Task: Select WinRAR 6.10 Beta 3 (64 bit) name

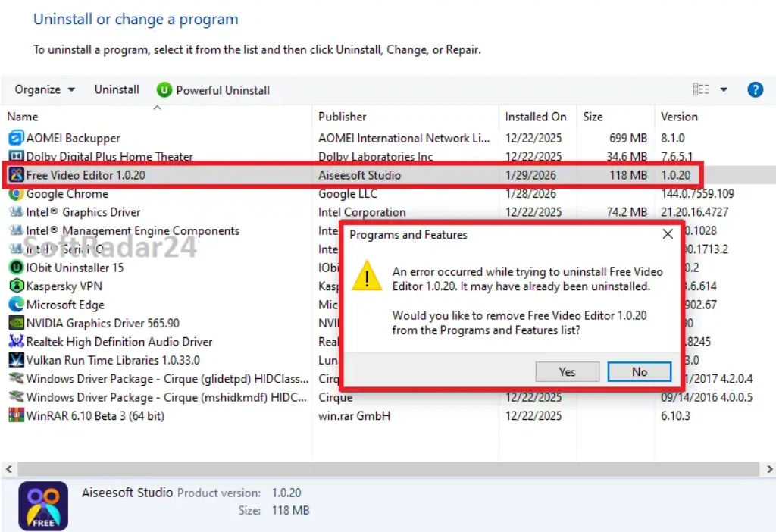Action: (x=95, y=416)
